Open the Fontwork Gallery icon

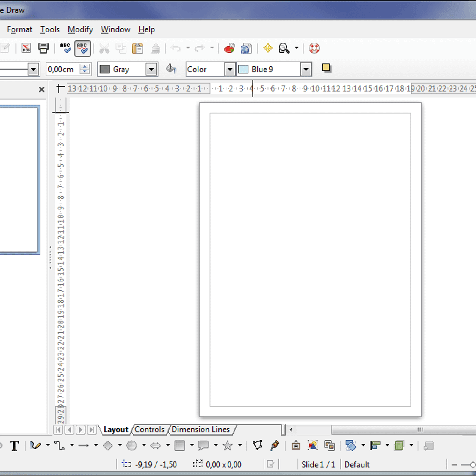pyautogui.click(x=296, y=446)
